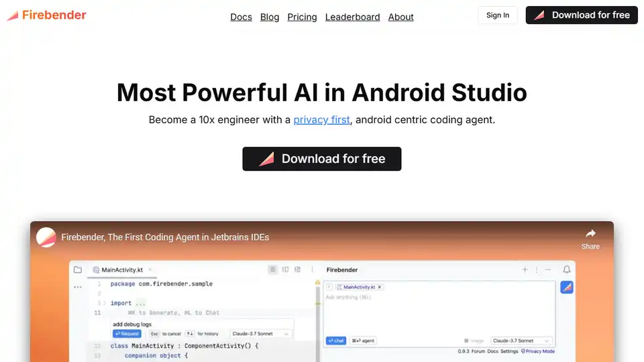644x362 pixels.
Task: Click the blue Firebender tool window icon
Action: 567,288
